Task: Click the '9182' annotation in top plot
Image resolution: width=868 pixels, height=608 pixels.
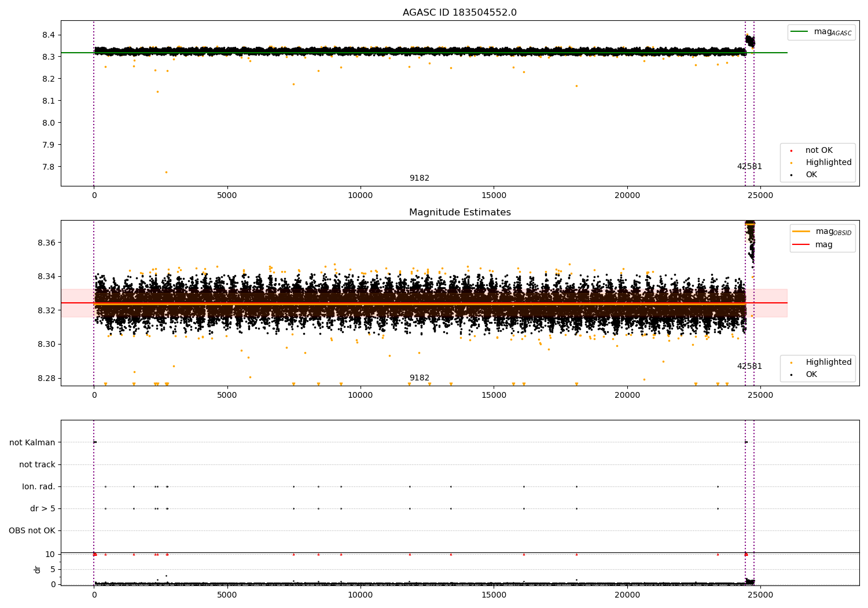Action: pos(420,178)
